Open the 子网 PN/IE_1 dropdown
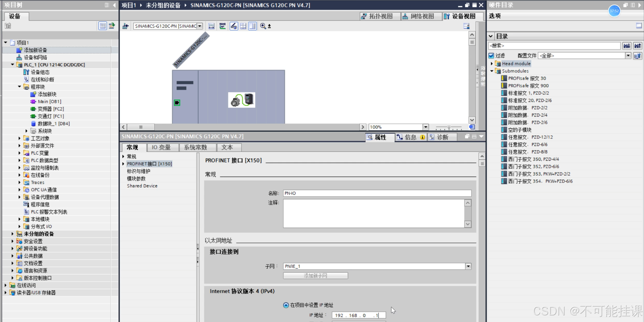The width and height of the screenshot is (644, 322). [468, 266]
